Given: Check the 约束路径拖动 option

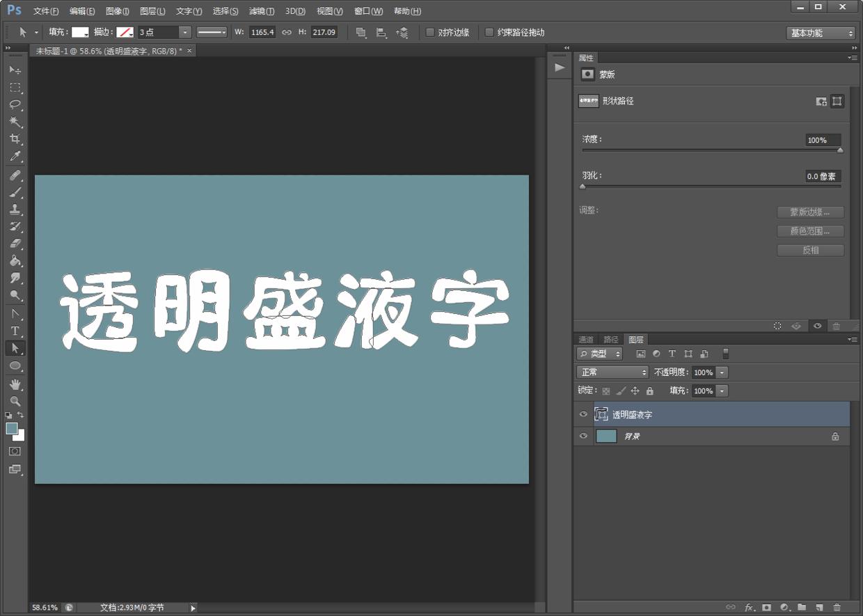Looking at the screenshot, I should [489, 31].
